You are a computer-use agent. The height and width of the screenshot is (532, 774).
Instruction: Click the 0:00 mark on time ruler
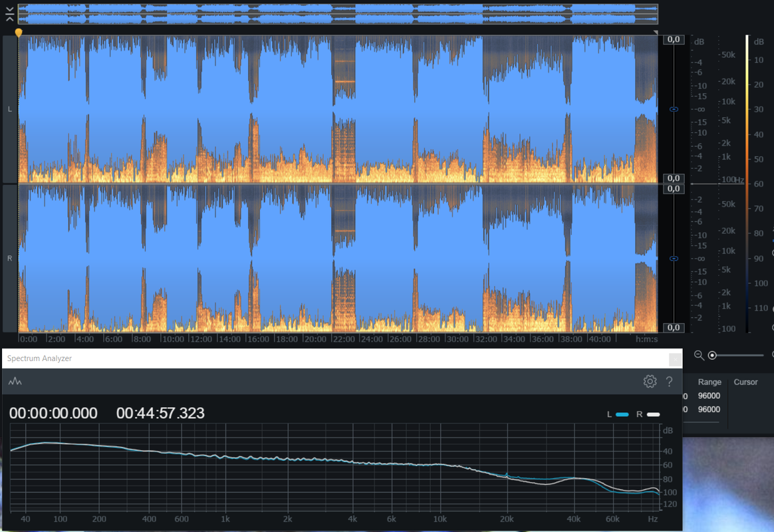[28, 339]
